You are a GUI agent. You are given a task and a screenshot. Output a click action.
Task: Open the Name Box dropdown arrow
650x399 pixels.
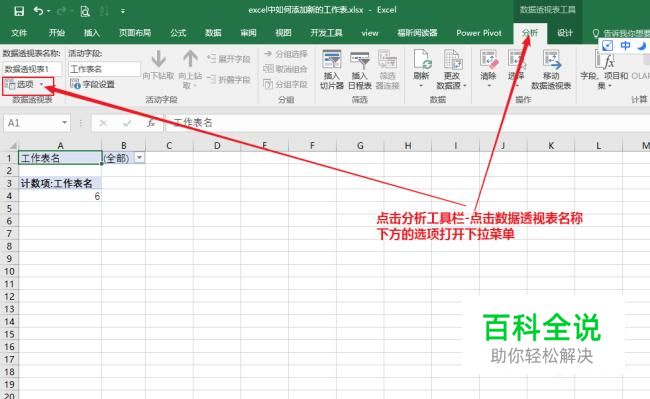click(64, 123)
